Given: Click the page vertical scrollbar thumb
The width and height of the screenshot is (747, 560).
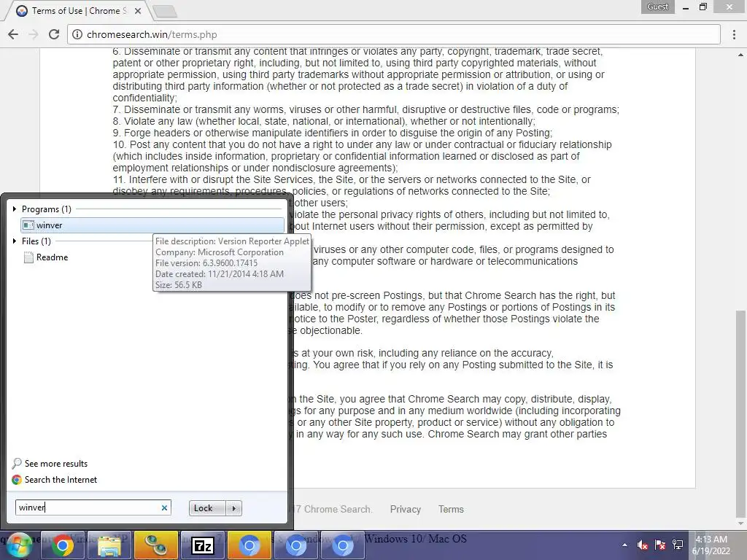Looking at the screenshot, I should pyautogui.click(x=741, y=413).
